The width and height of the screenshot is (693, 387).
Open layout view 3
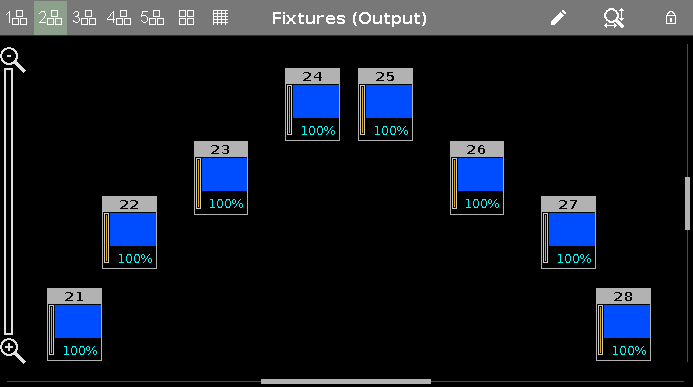coord(84,18)
